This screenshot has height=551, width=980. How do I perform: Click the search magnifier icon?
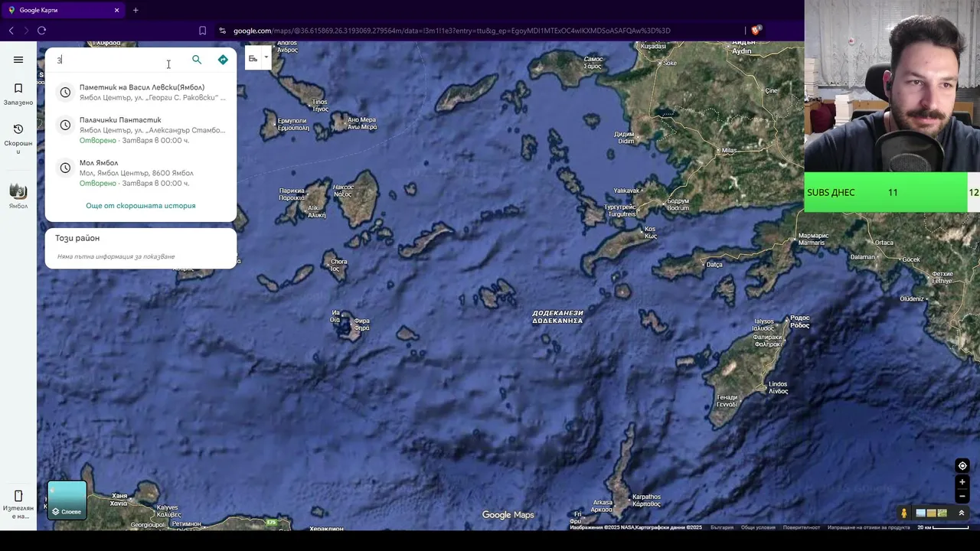pos(197,60)
